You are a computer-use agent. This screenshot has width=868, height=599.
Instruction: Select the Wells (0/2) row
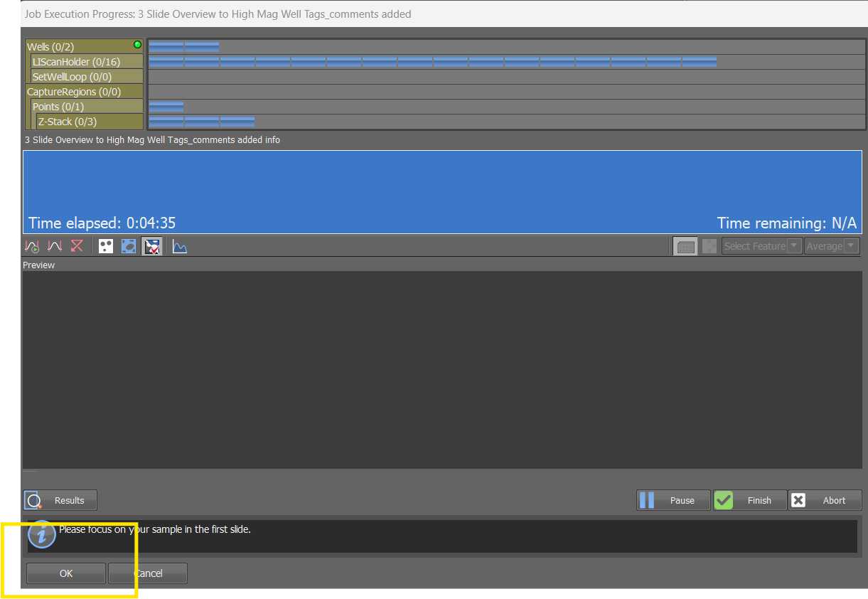click(84, 47)
